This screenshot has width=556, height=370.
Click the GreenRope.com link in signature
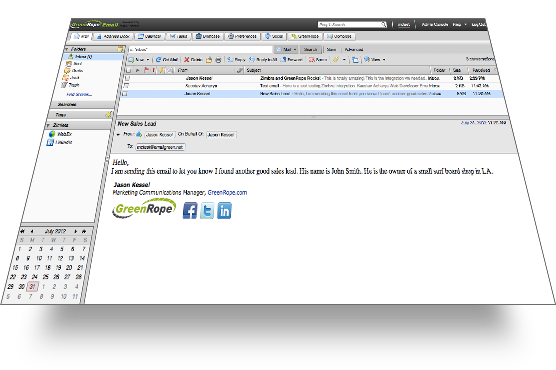[227, 192]
